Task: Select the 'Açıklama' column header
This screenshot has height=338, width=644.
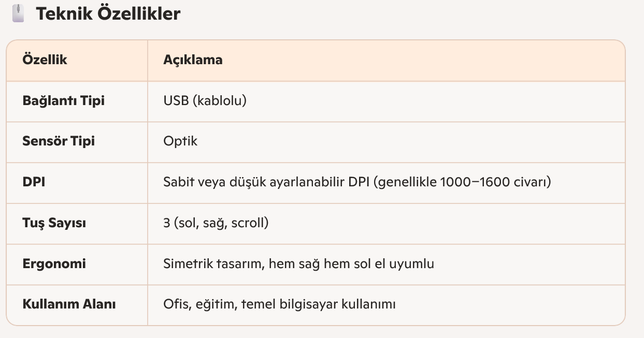Action: 193,60
